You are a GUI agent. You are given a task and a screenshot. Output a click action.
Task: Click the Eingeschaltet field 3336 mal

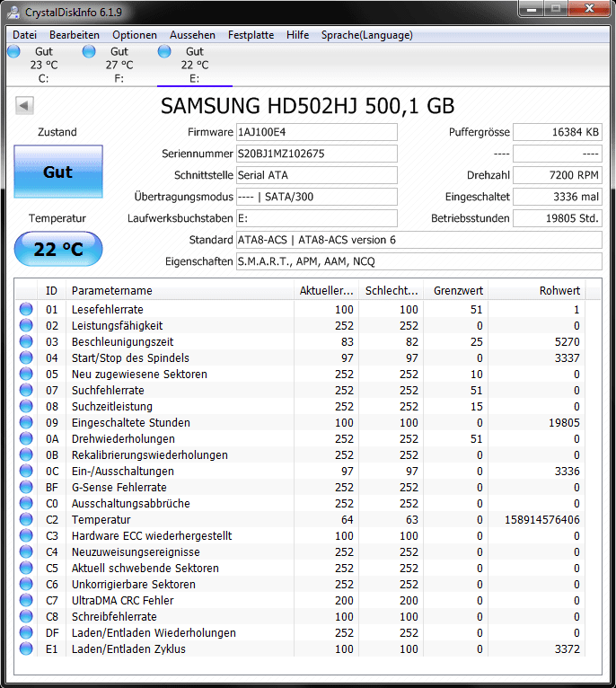[x=558, y=197]
